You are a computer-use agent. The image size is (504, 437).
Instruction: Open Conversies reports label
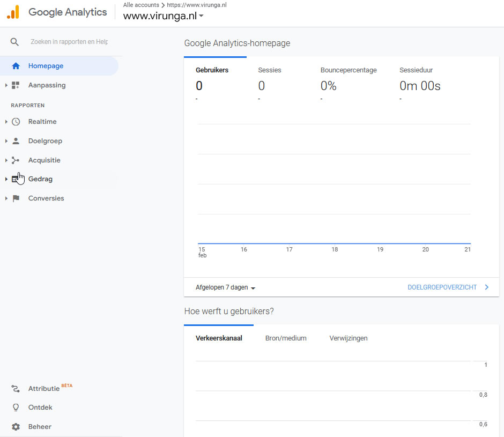46,198
